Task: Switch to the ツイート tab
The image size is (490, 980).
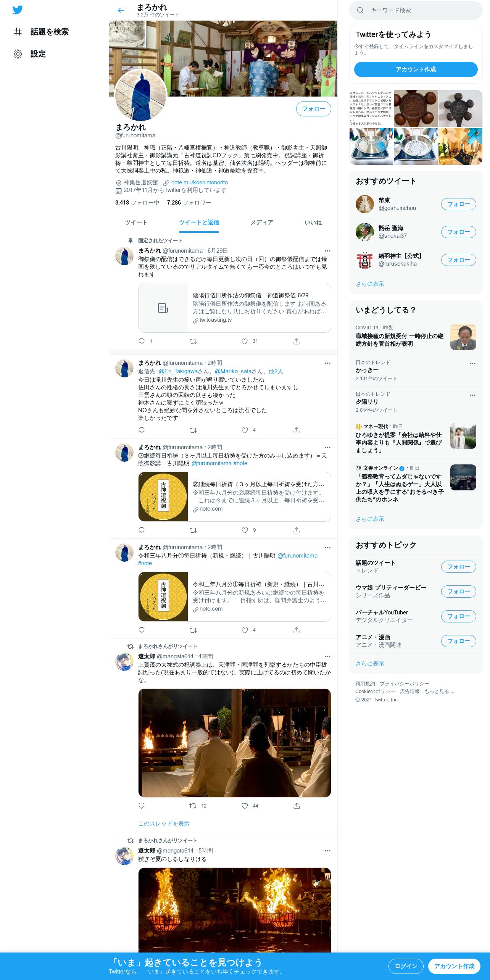Action: [x=136, y=222]
